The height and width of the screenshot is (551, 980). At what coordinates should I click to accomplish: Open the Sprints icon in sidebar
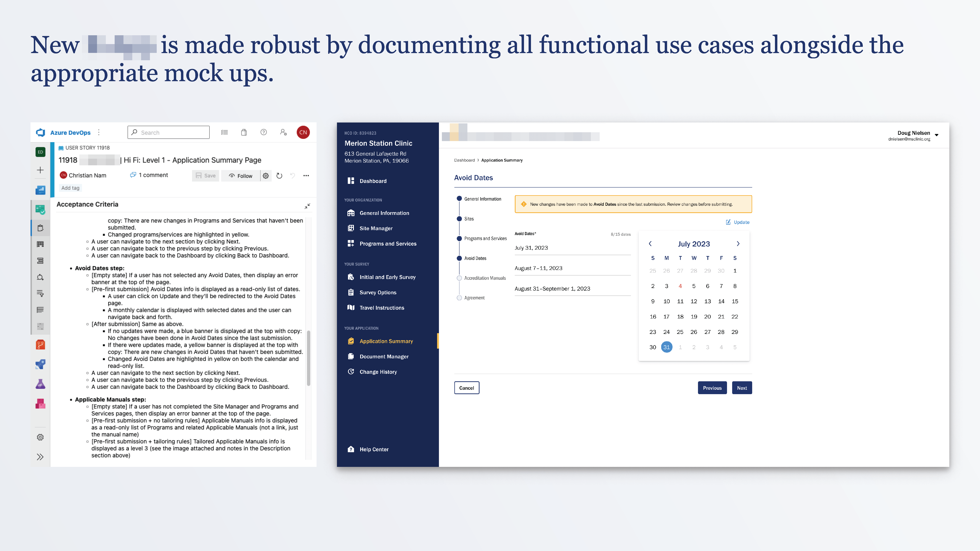coord(40,277)
